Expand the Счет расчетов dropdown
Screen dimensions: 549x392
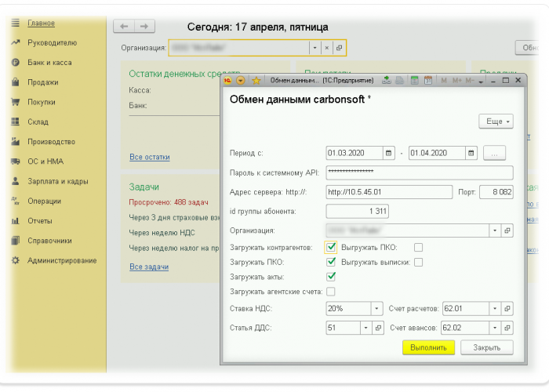tap(495, 309)
